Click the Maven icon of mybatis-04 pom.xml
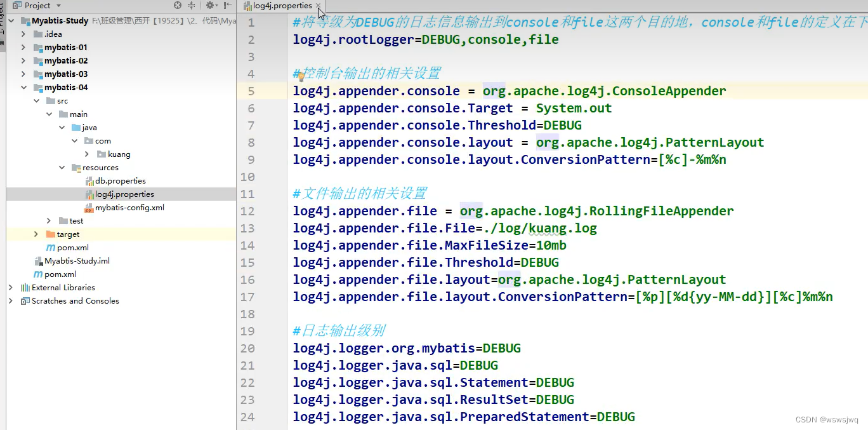Screen dimensions: 868x430 pos(51,247)
